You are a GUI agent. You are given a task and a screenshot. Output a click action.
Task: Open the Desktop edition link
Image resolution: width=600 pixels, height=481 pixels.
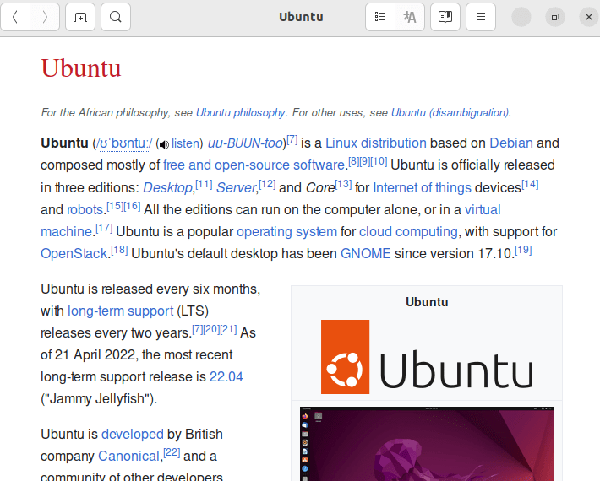[168, 188]
